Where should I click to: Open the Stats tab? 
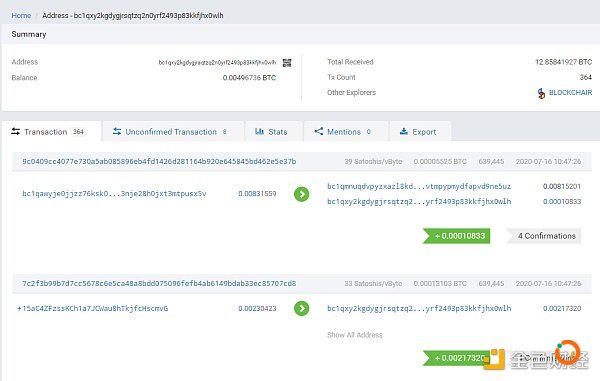(x=274, y=132)
